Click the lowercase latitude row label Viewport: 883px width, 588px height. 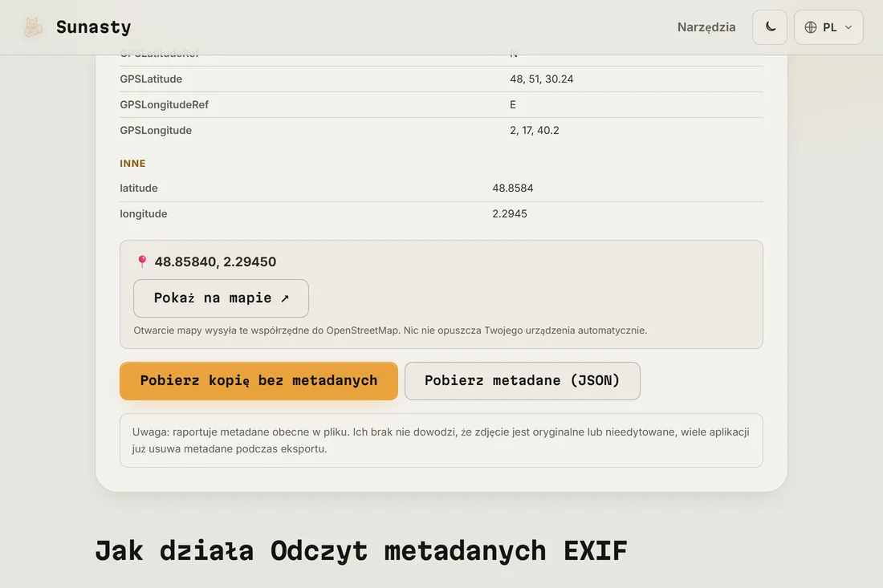(x=139, y=188)
